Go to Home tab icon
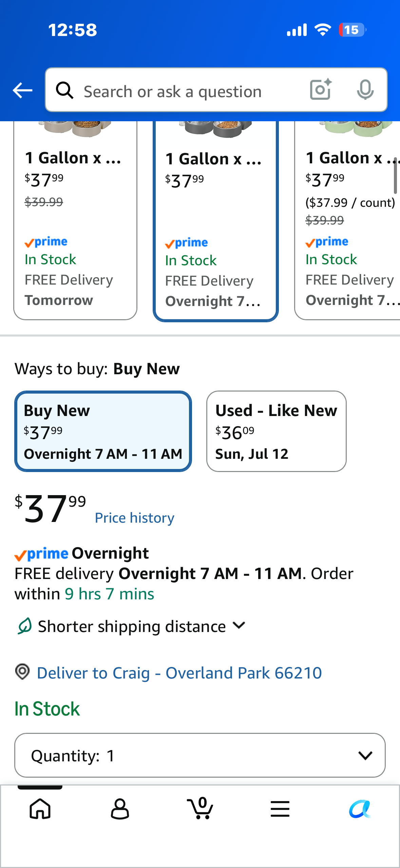Image resolution: width=400 pixels, height=868 pixels. point(40,809)
